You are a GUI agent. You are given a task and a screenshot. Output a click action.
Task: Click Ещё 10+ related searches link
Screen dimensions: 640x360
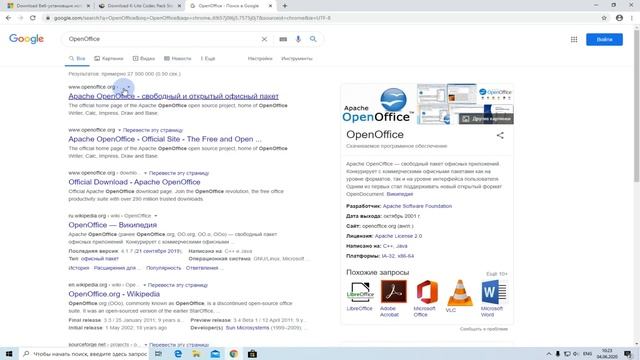[497, 274]
